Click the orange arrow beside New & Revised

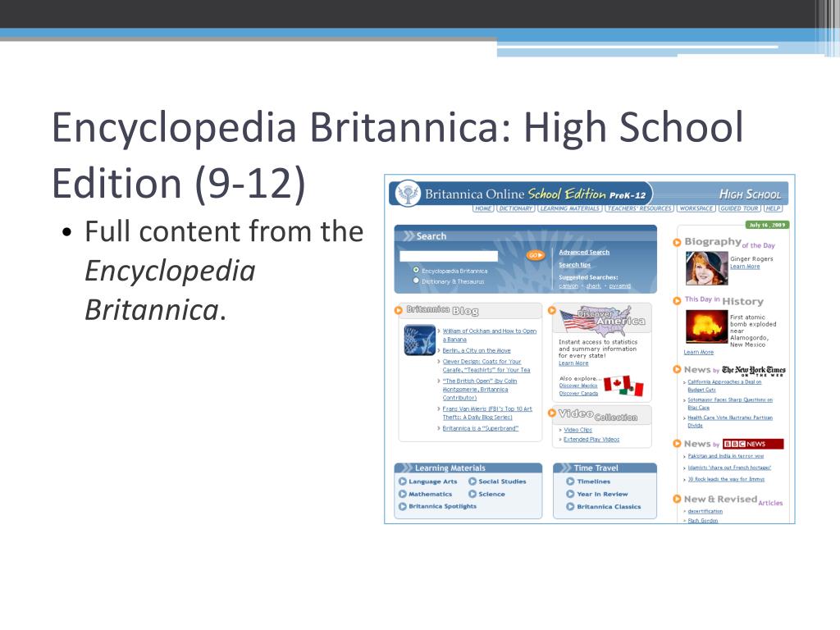(677, 499)
